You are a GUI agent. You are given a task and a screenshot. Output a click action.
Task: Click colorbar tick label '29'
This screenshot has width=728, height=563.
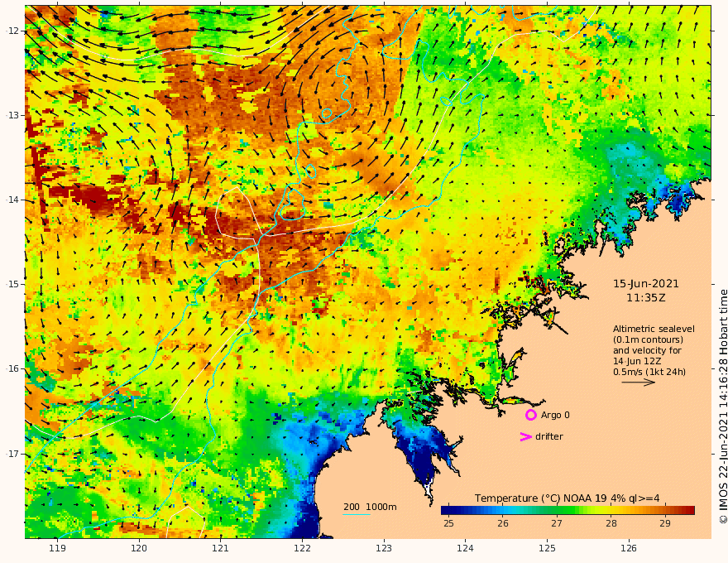click(x=665, y=523)
